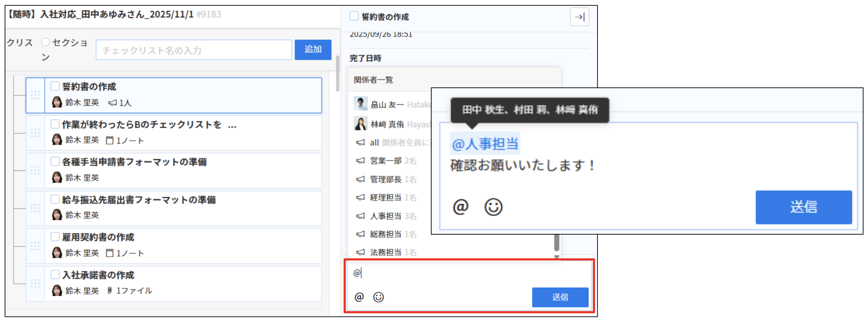Screen dimensions: 868x321
Task: Click the チェックリスト名の入力 text field
Action: click(193, 50)
